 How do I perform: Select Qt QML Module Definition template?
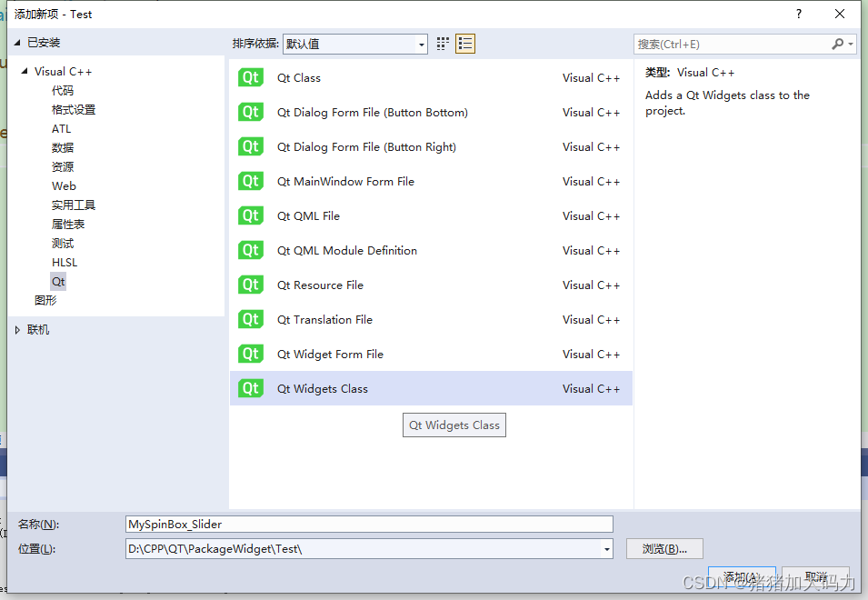(431, 250)
